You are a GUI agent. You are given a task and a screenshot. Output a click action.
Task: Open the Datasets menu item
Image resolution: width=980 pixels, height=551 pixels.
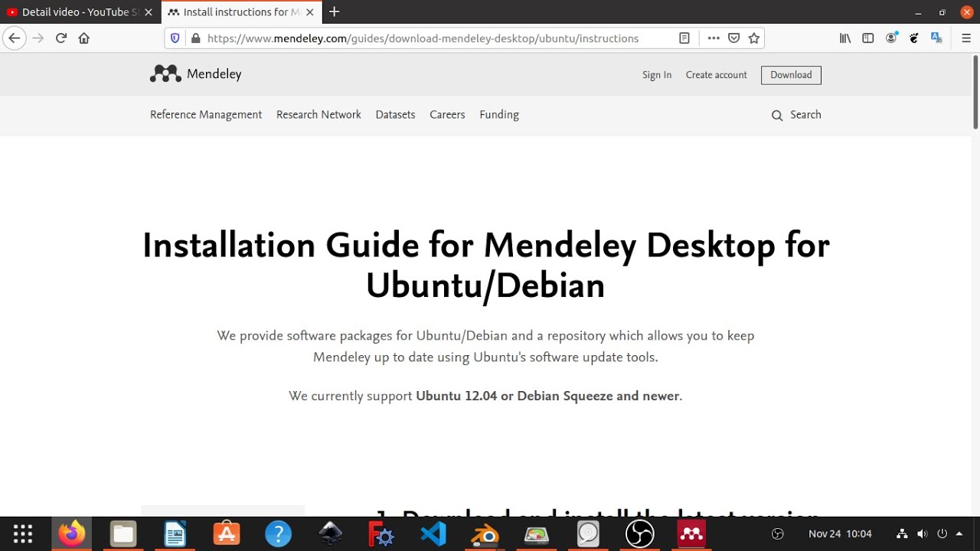(395, 115)
